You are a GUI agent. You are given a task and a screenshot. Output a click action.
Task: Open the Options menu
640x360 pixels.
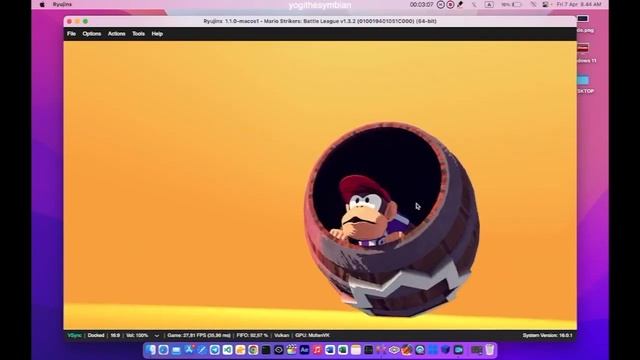point(92,34)
